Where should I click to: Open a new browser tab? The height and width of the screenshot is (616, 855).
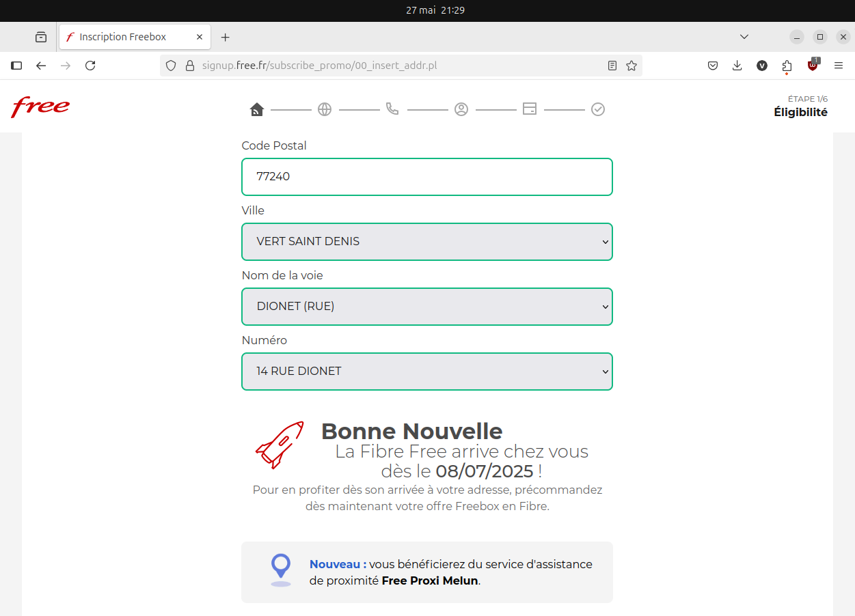point(226,37)
